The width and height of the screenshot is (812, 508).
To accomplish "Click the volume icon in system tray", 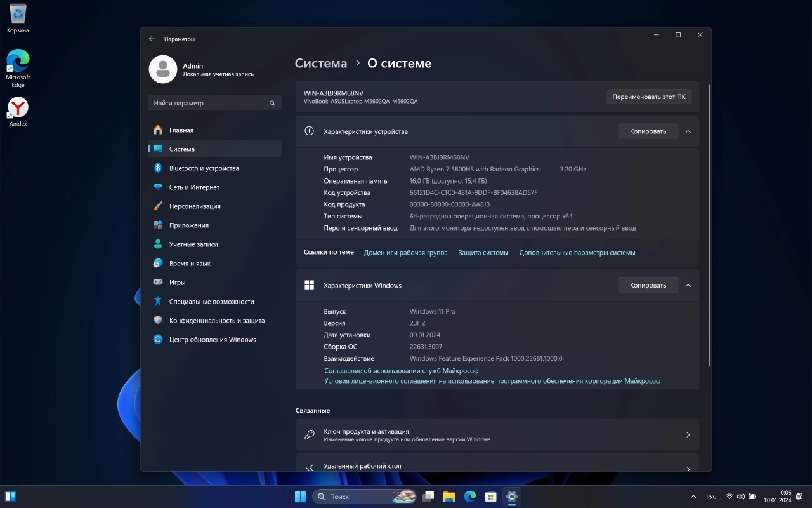I will click(740, 497).
